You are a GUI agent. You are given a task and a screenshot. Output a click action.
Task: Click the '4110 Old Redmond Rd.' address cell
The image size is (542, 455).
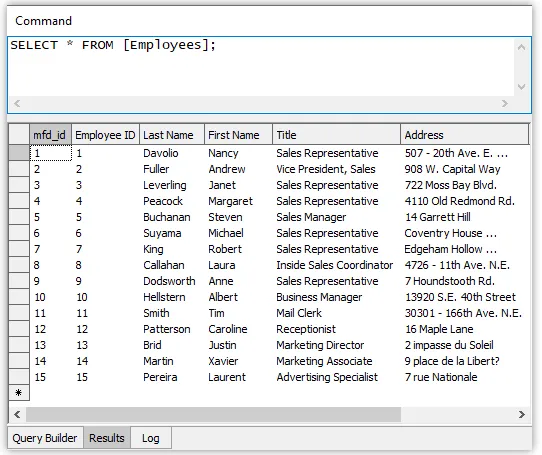[465, 201]
